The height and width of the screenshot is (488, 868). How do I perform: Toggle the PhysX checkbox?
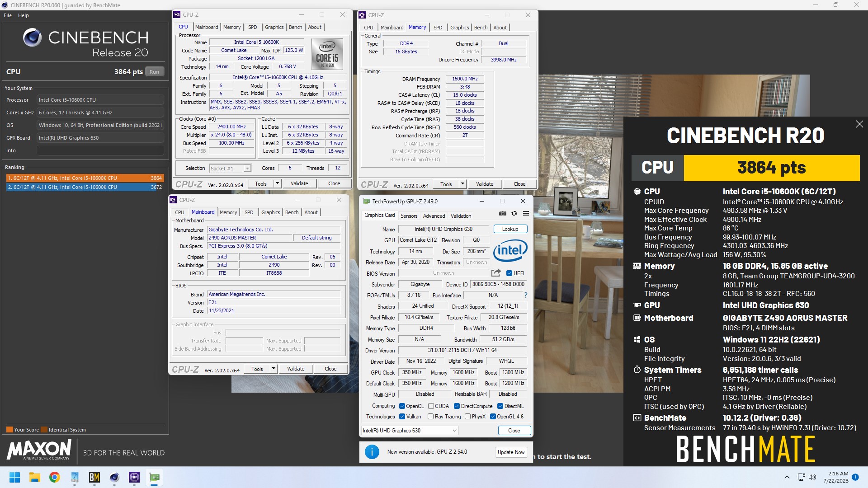click(467, 417)
